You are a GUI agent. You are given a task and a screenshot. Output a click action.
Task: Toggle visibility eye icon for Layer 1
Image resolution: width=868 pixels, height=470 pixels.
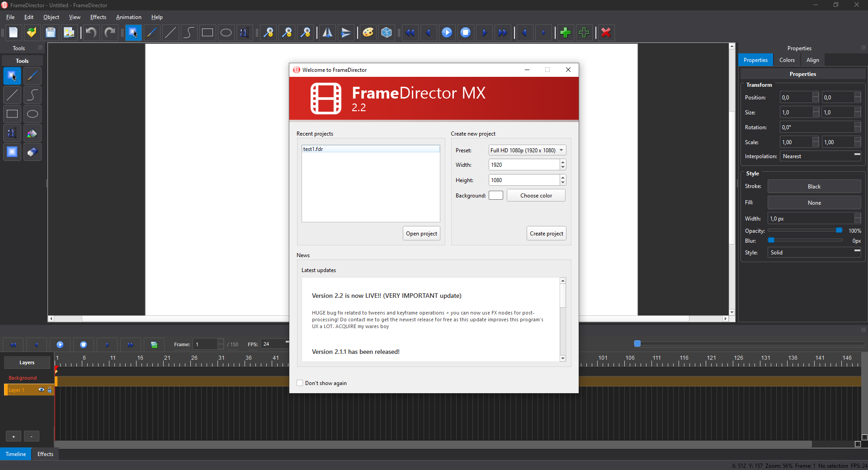pyautogui.click(x=41, y=390)
